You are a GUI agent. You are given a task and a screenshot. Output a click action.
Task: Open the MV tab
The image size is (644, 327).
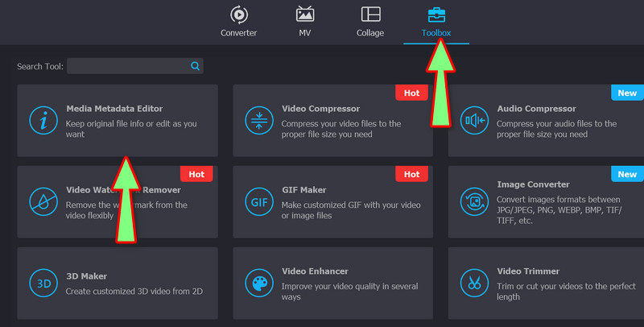305,23
